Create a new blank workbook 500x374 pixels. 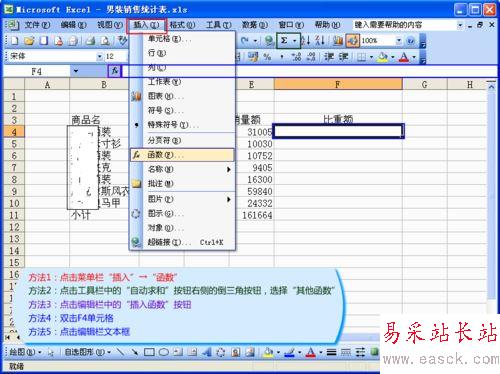click(15, 41)
